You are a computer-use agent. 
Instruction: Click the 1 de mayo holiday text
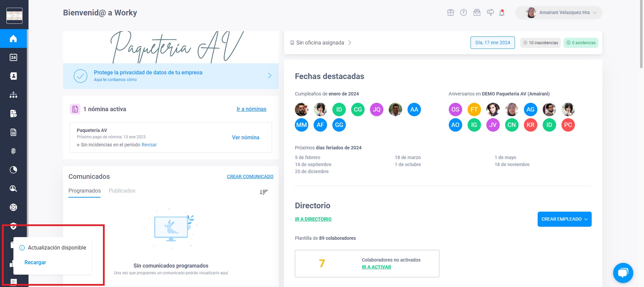[505, 157]
